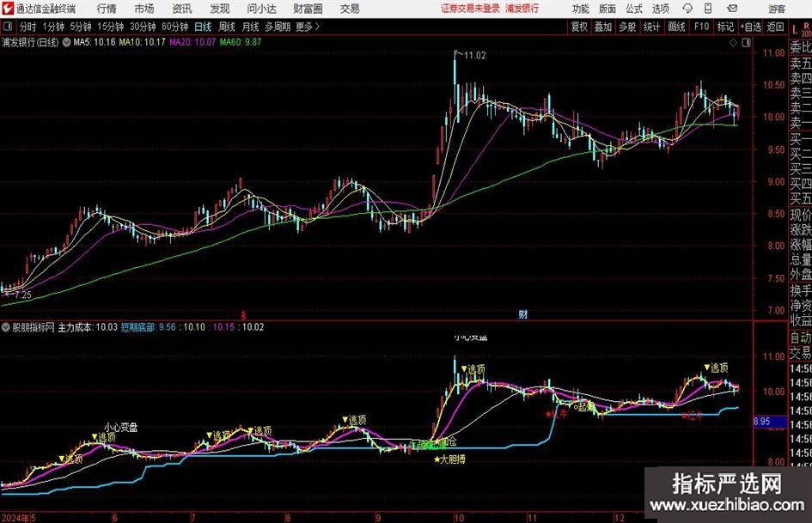Expand the 浦发银行(日线) indicator dropdown arrow

[66, 42]
